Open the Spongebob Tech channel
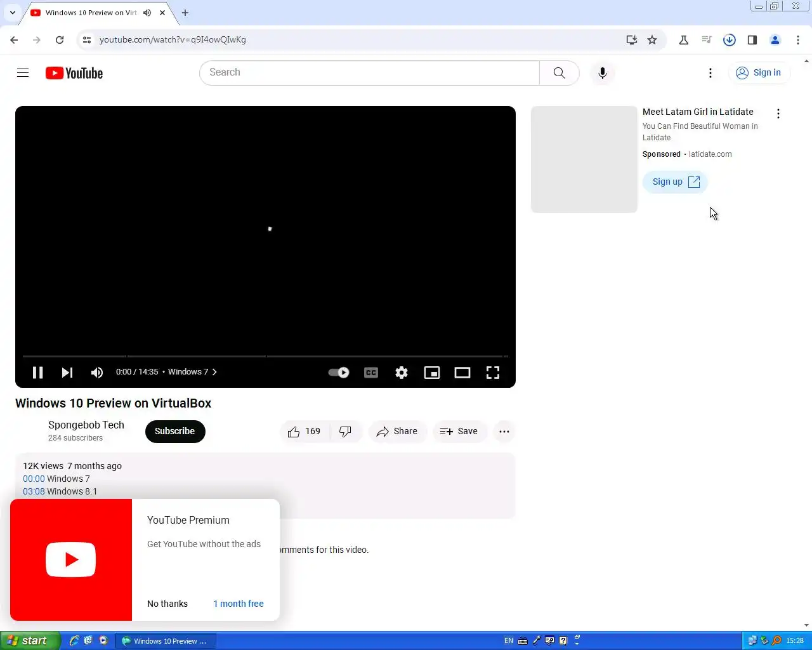Viewport: 812px width, 650px height. 86,425
